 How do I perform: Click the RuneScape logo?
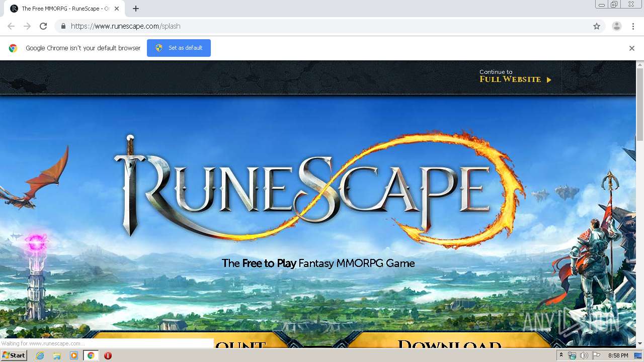[x=319, y=191]
